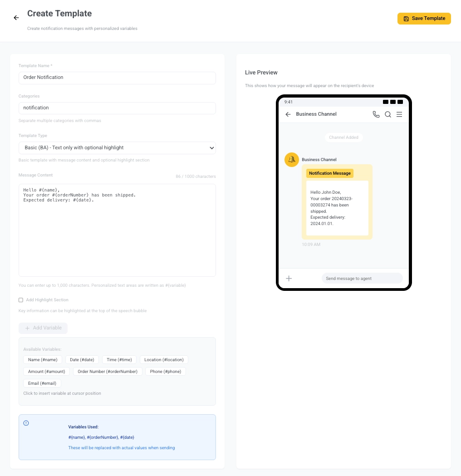Click the Add Variable button
Screen dimensions: 461x476
click(x=43, y=328)
